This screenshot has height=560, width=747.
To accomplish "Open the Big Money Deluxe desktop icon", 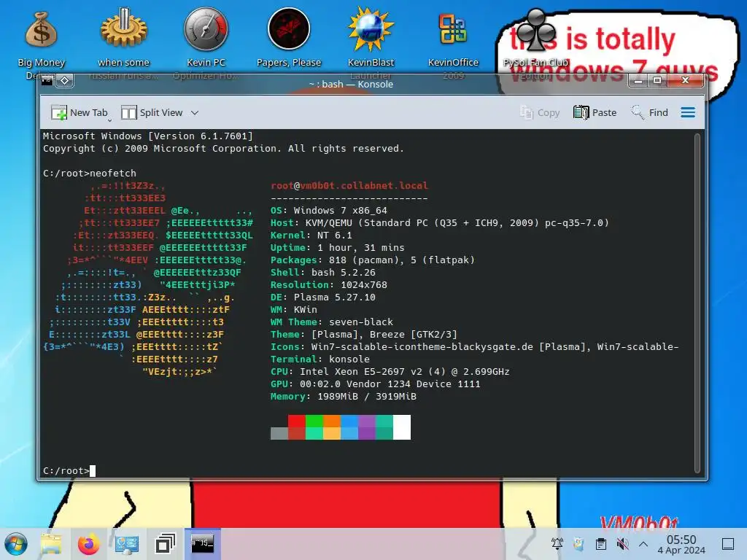I will click(41, 39).
